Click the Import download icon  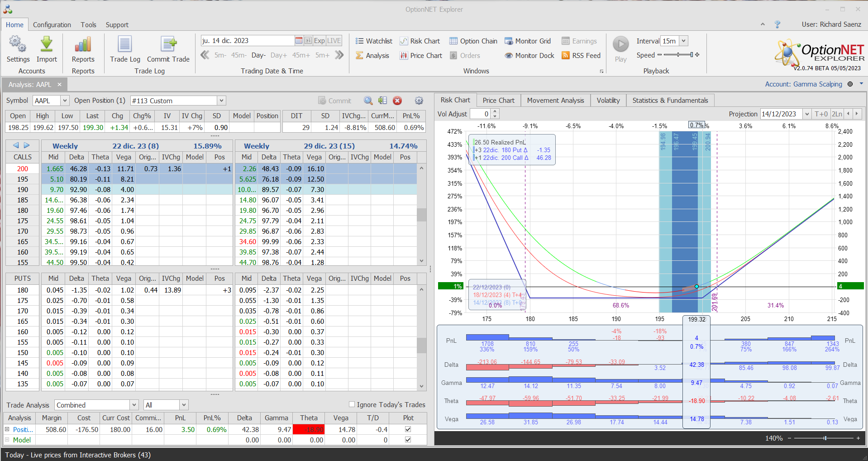pos(47,44)
